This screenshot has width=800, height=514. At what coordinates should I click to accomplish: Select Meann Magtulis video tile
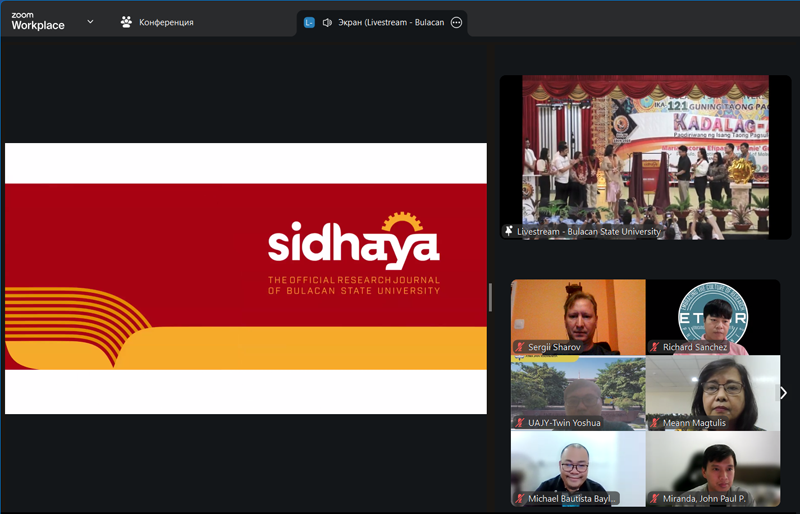[x=713, y=393]
